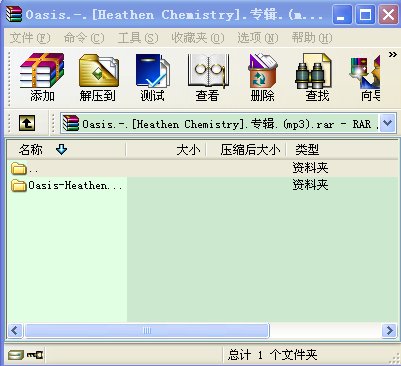The image size is (401, 366).
Task: Sort by 大小 column header
Action: tap(166, 150)
